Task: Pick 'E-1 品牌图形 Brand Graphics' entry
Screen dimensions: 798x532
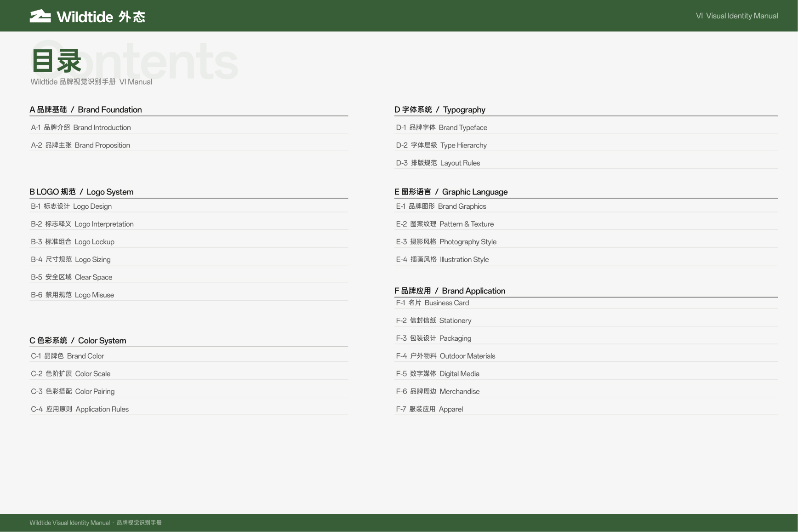Action: (441, 206)
